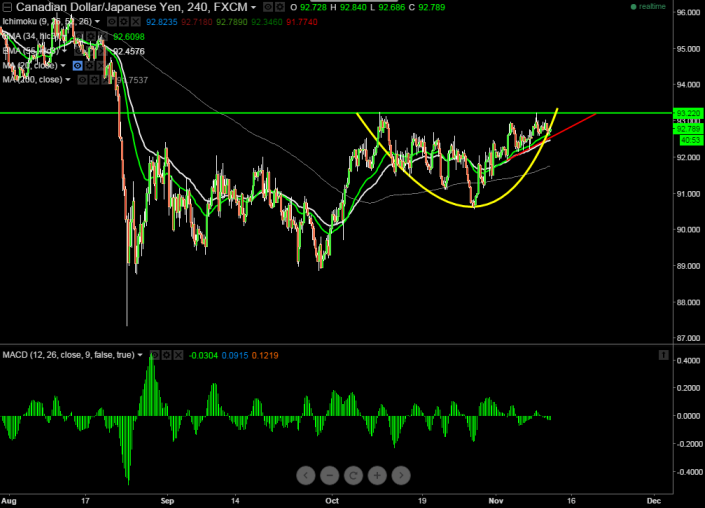705x508 pixels.
Task: Click the open price value 92.728
Action: (x=313, y=8)
